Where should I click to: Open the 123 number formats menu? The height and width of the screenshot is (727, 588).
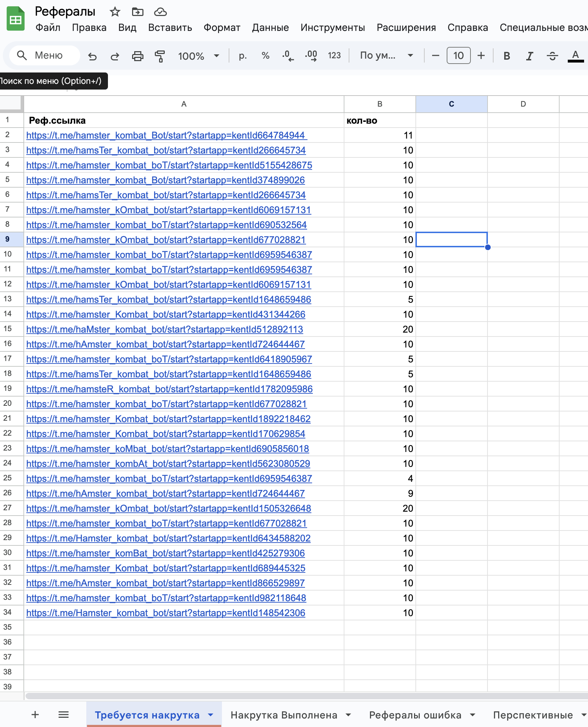[x=334, y=56]
